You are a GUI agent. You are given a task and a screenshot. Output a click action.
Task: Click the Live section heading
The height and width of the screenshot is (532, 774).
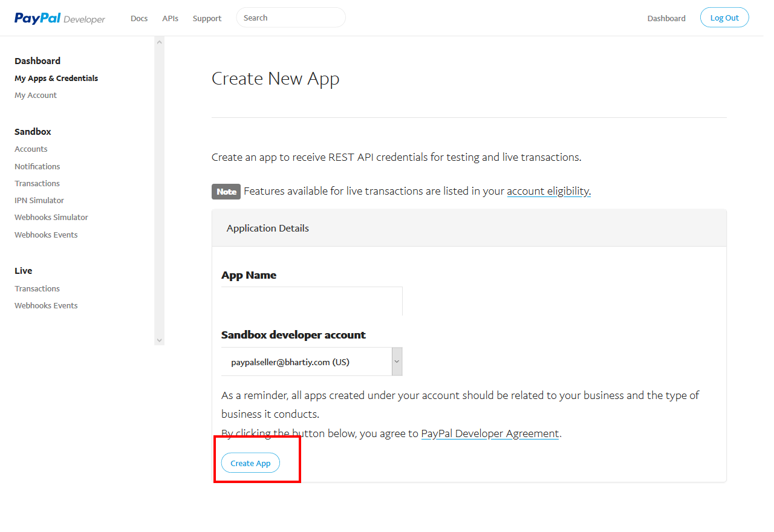click(24, 271)
